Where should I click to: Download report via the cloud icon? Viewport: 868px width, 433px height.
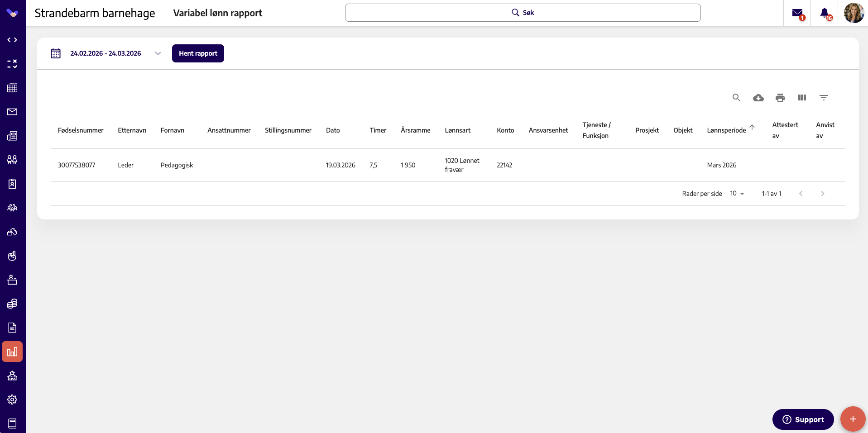click(758, 98)
